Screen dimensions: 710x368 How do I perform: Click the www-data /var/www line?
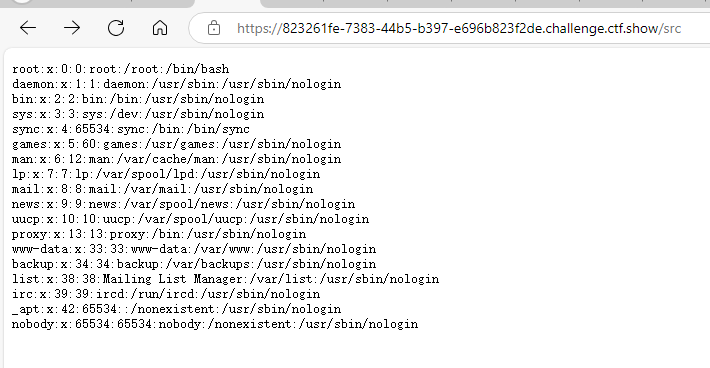click(194, 249)
